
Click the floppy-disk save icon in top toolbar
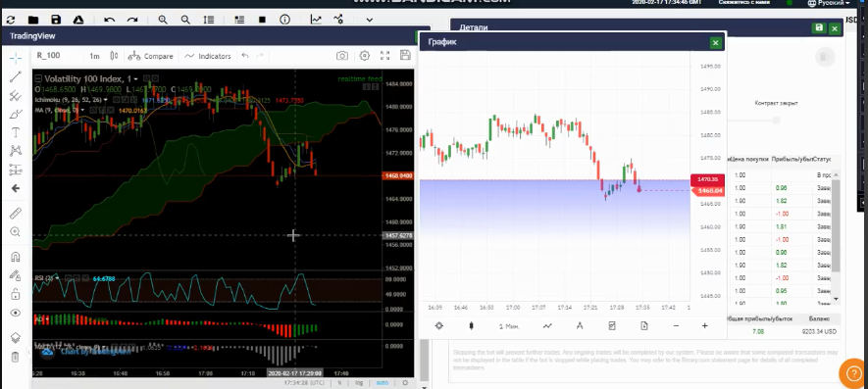click(56, 20)
